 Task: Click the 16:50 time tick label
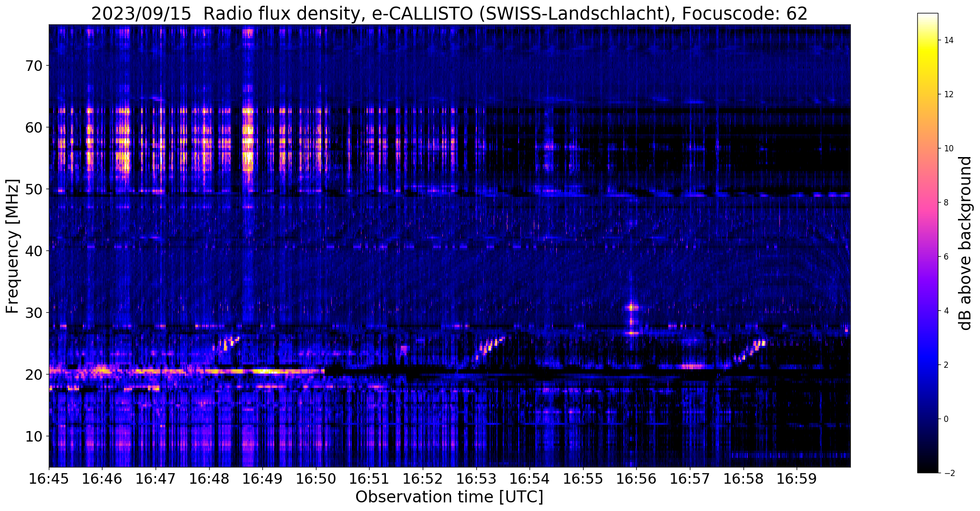click(x=316, y=479)
